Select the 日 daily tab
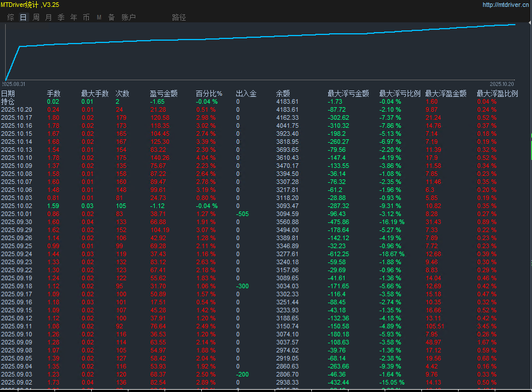 tap(23, 17)
